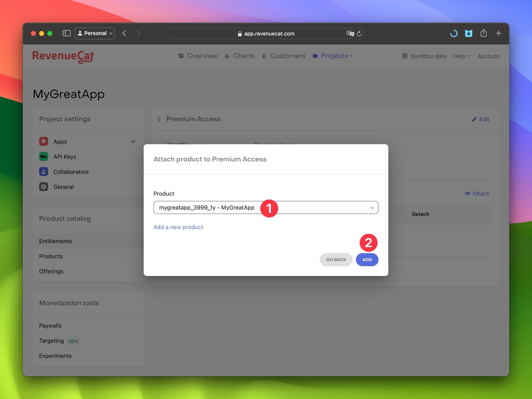Toggle the Safari sidebar icon
Image resolution: width=532 pixels, height=399 pixels.
coord(66,33)
